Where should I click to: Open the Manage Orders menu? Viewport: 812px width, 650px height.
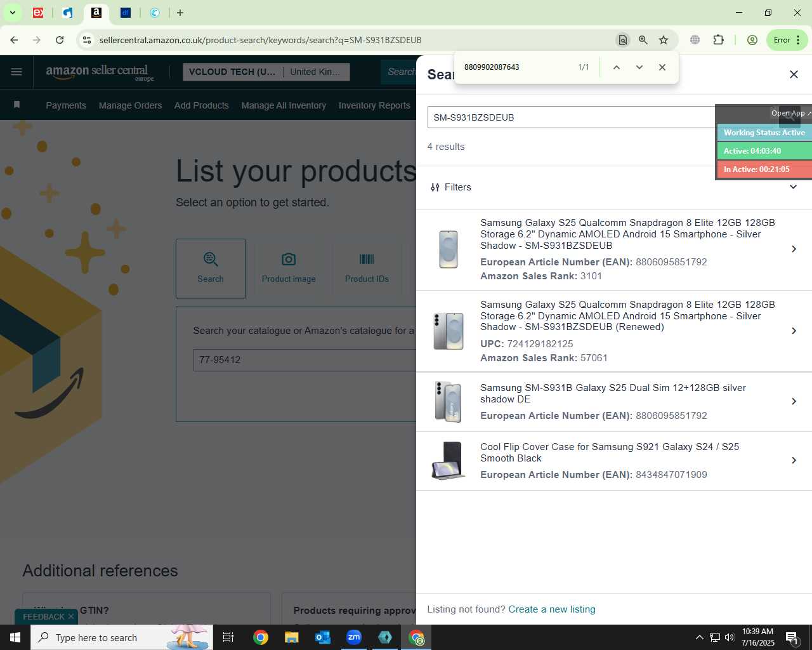coord(130,105)
